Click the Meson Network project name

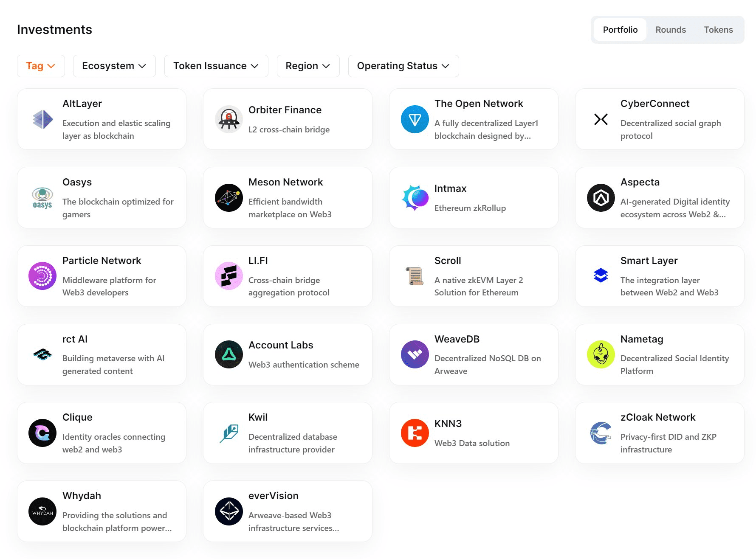click(285, 182)
